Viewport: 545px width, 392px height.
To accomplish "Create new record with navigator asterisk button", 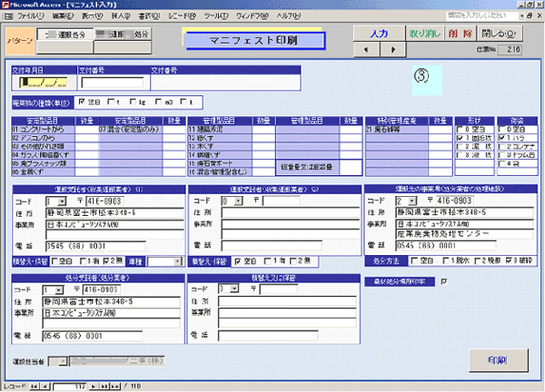I will [x=115, y=386].
